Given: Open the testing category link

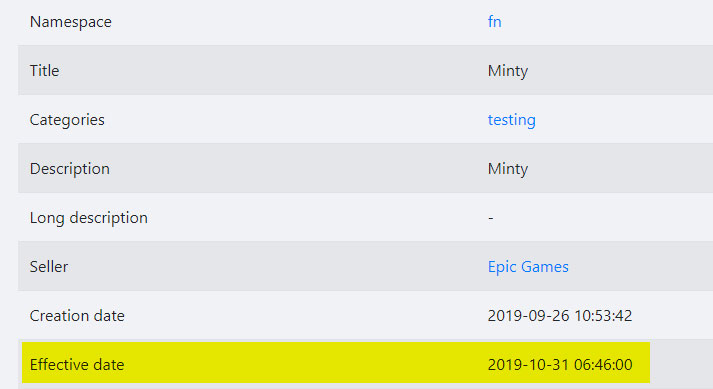Looking at the screenshot, I should coord(512,120).
